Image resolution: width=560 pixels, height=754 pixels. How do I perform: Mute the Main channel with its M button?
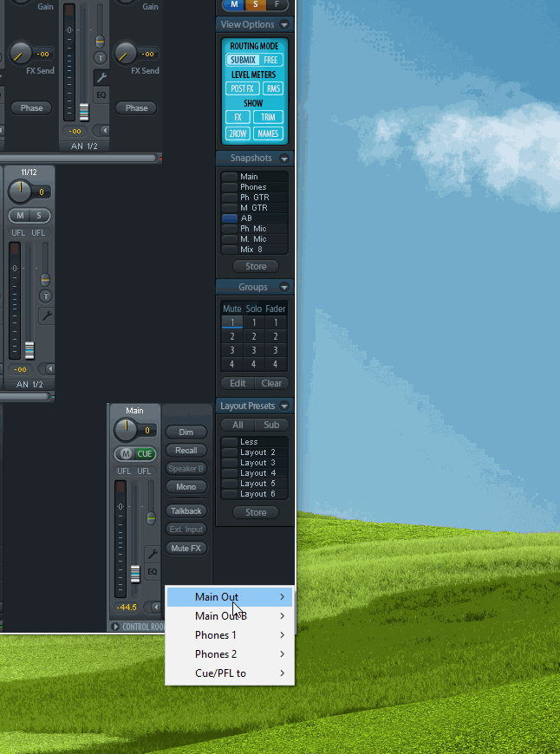click(x=126, y=453)
